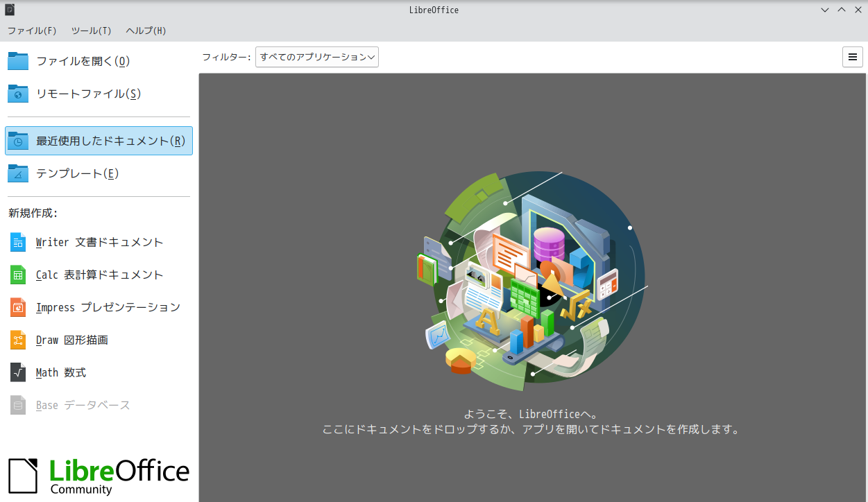
Task: Click the Base データベース entry
Action: [x=99, y=405]
